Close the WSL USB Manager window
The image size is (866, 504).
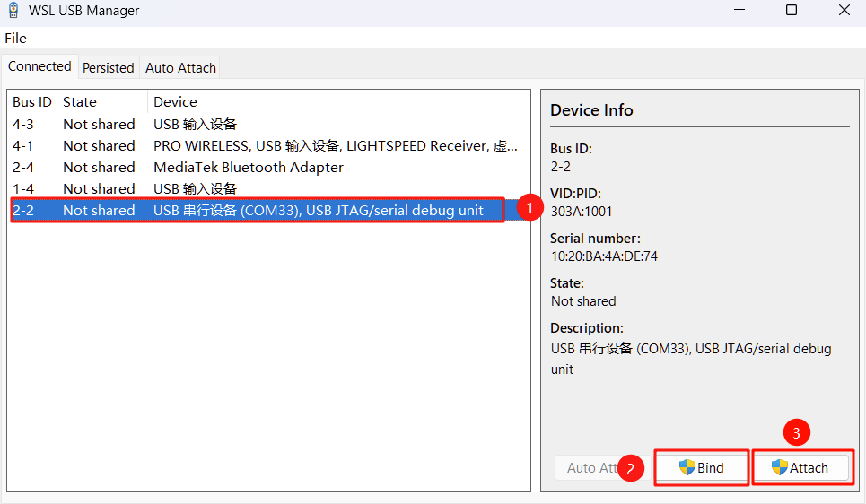[844, 11]
